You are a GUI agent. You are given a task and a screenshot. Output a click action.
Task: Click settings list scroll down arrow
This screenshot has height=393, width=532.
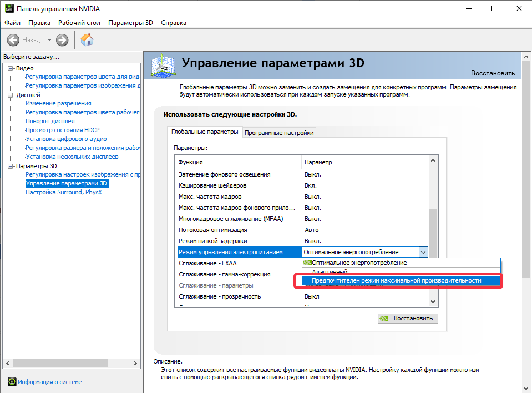pyautogui.click(x=433, y=302)
